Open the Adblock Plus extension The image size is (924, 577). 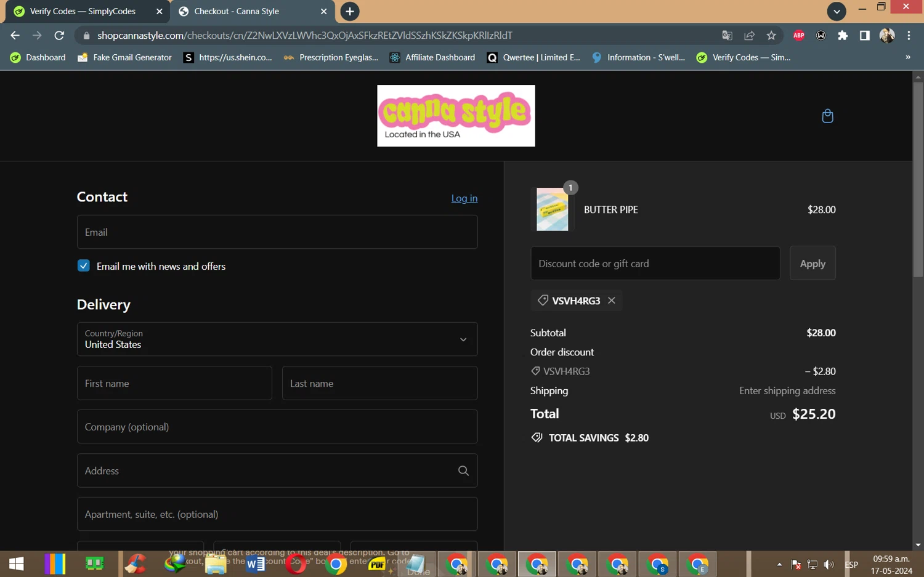coord(799,36)
